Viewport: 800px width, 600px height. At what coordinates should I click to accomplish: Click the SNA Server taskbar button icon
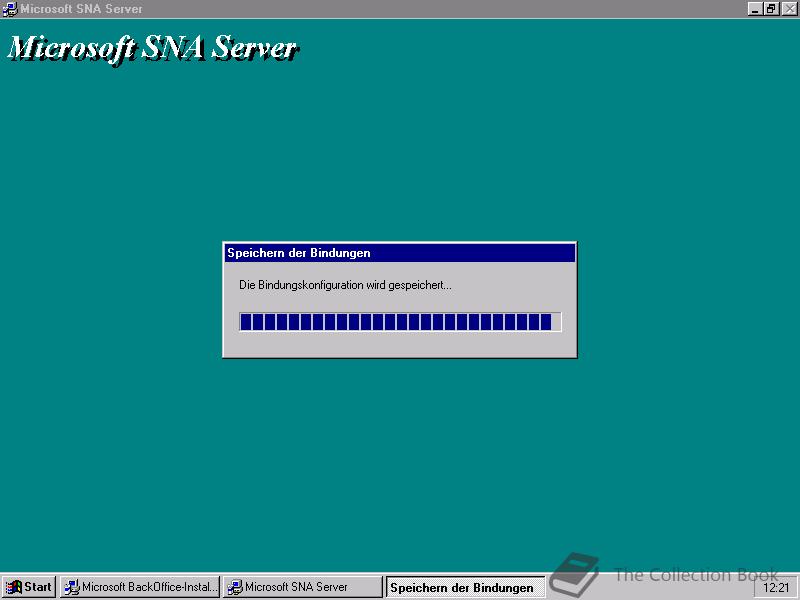point(235,587)
